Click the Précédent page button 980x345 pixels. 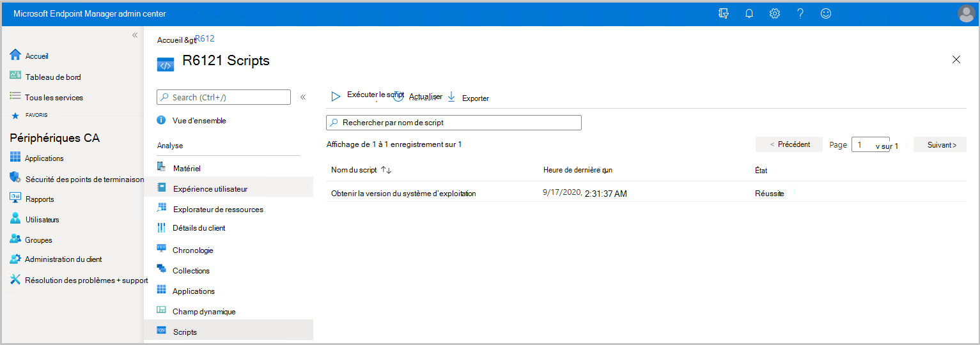pos(790,144)
